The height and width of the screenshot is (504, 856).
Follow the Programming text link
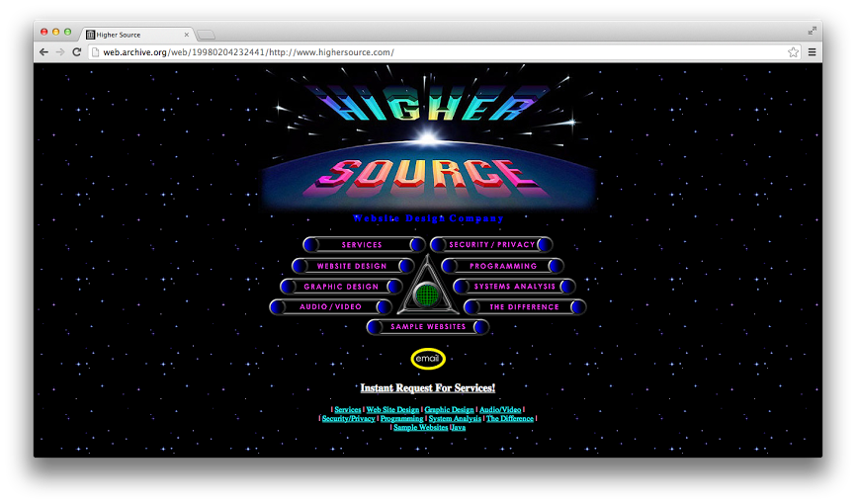coord(401,418)
